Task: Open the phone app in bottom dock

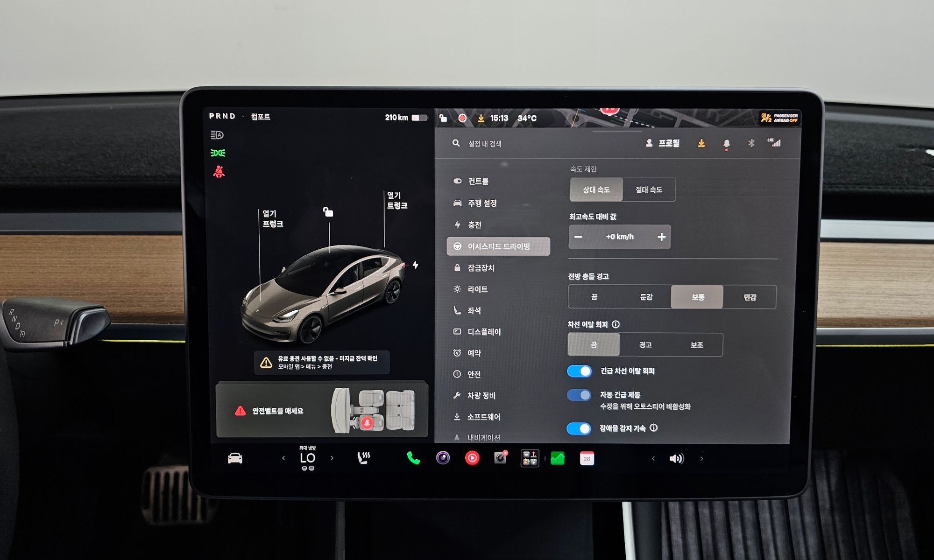Action: pyautogui.click(x=413, y=458)
